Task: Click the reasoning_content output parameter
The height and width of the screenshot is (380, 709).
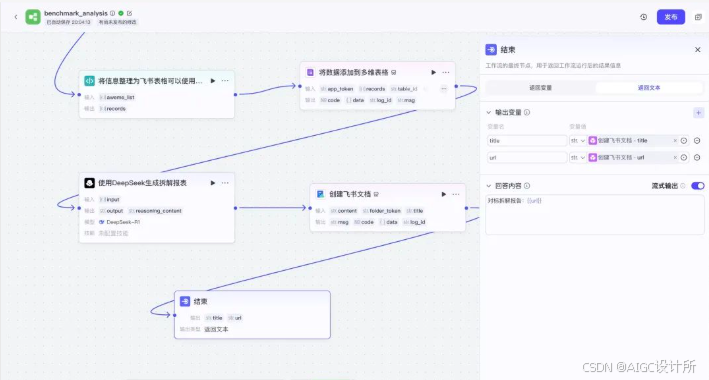Action: pyautogui.click(x=156, y=211)
